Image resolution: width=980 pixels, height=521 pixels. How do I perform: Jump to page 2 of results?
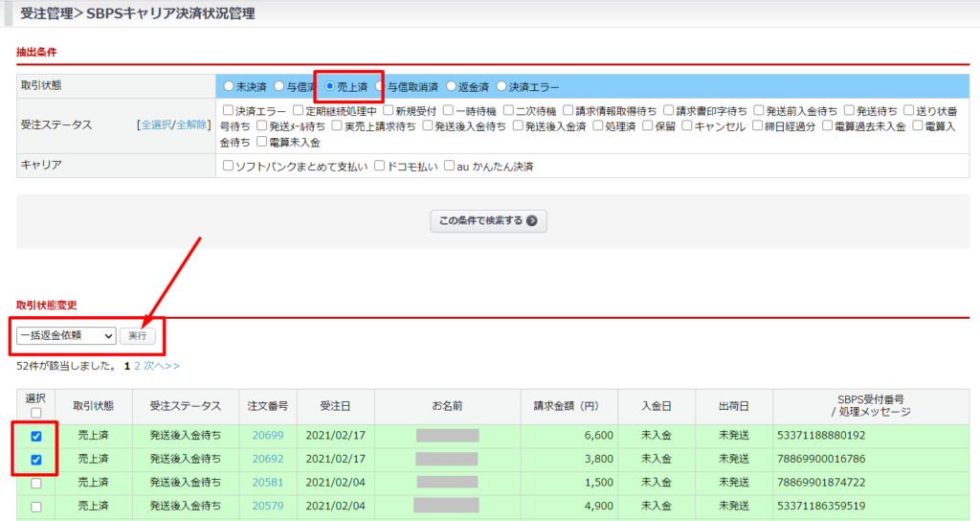click(x=137, y=366)
